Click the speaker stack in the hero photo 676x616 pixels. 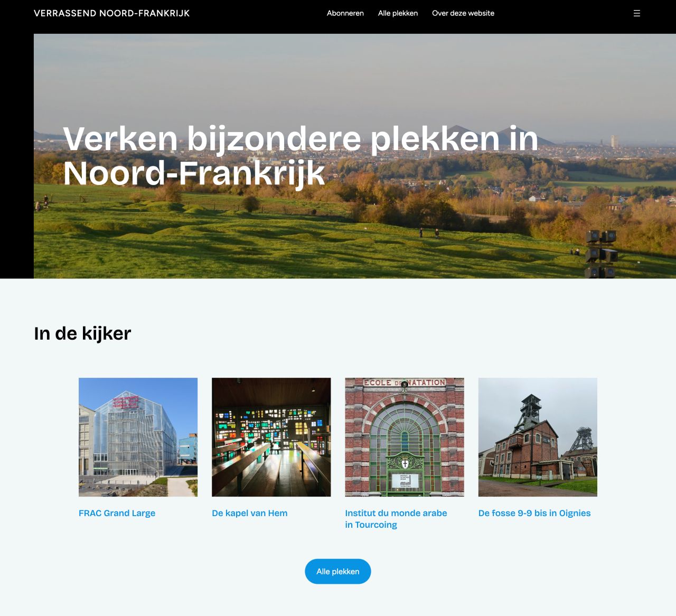click(601, 253)
